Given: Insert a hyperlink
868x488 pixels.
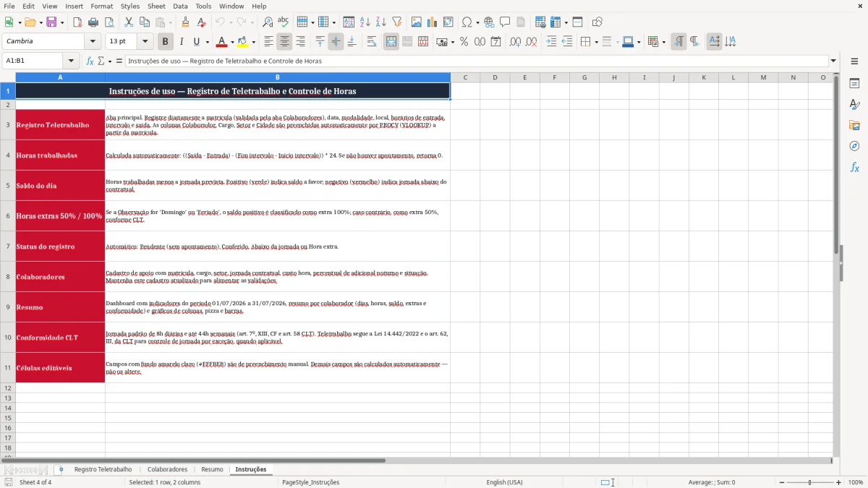Looking at the screenshot, I should [x=489, y=22].
